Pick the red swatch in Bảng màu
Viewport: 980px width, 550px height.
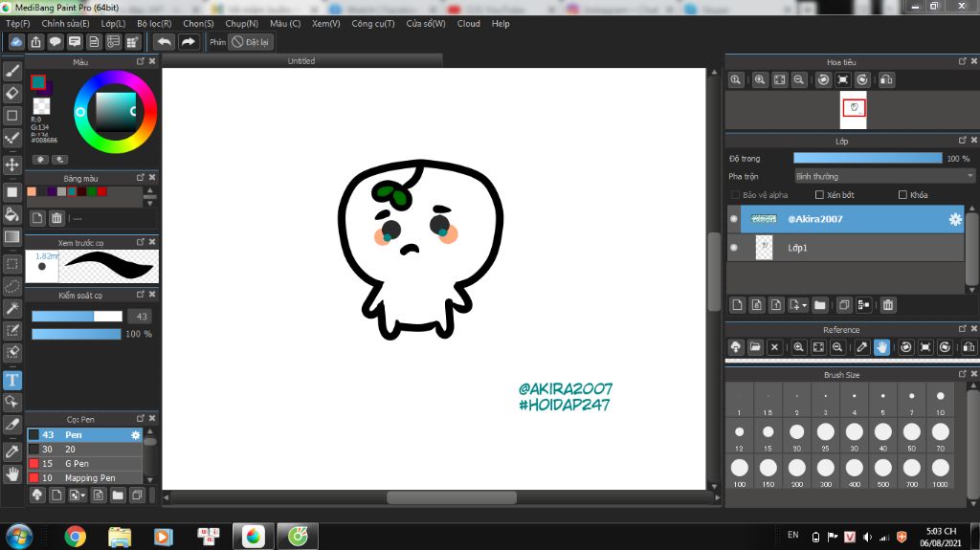[101, 192]
